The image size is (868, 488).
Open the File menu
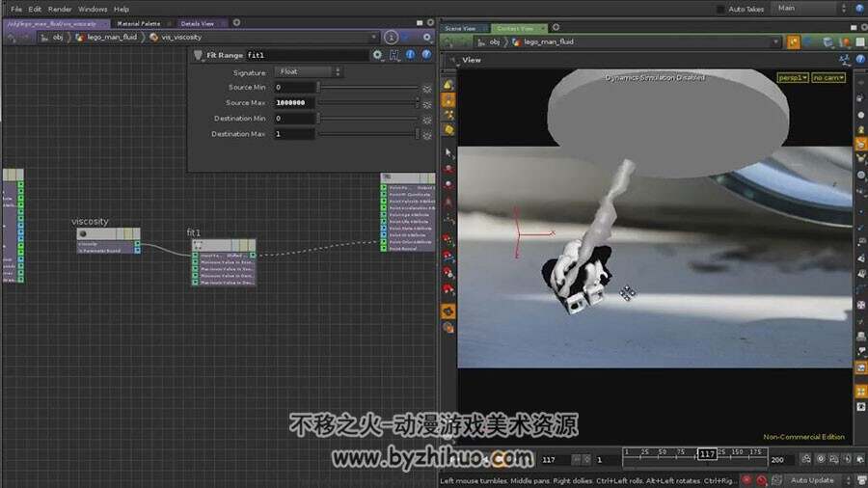tap(16, 9)
